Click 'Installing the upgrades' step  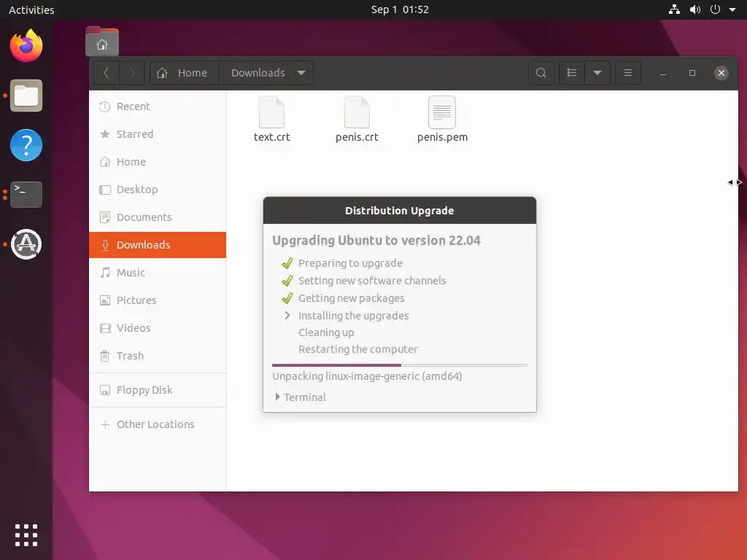click(354, 315)
